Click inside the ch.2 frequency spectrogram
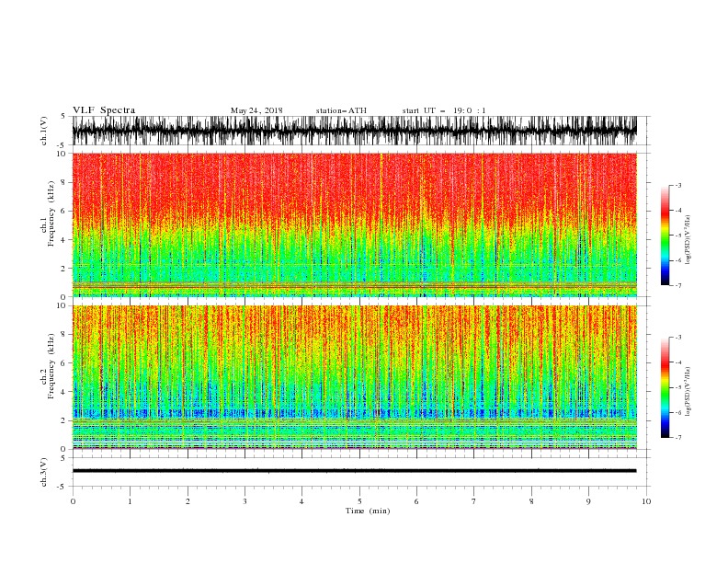This screenshot has width=728, height=563. click(x=354, y=377)
